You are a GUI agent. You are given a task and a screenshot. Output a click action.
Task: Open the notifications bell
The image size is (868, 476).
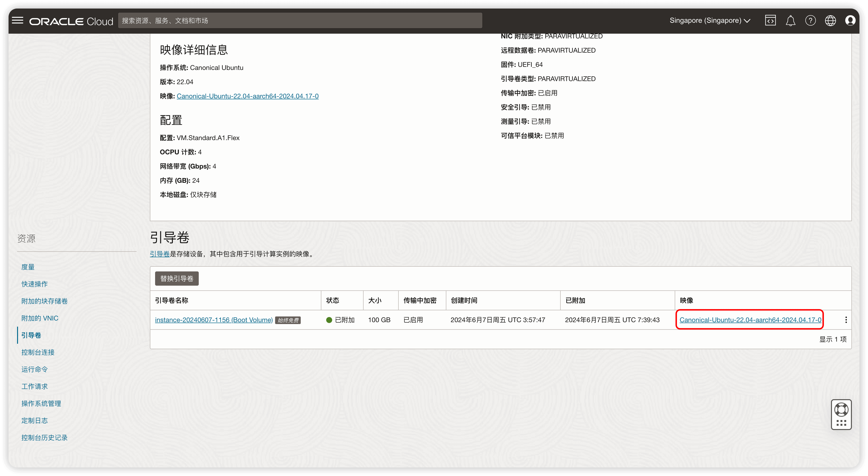point(790,21)
